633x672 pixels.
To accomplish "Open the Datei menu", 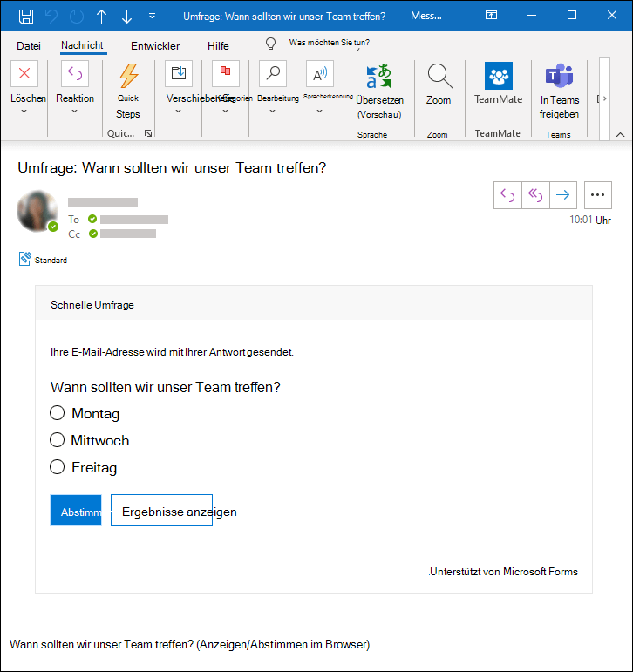I will point(29,46).
